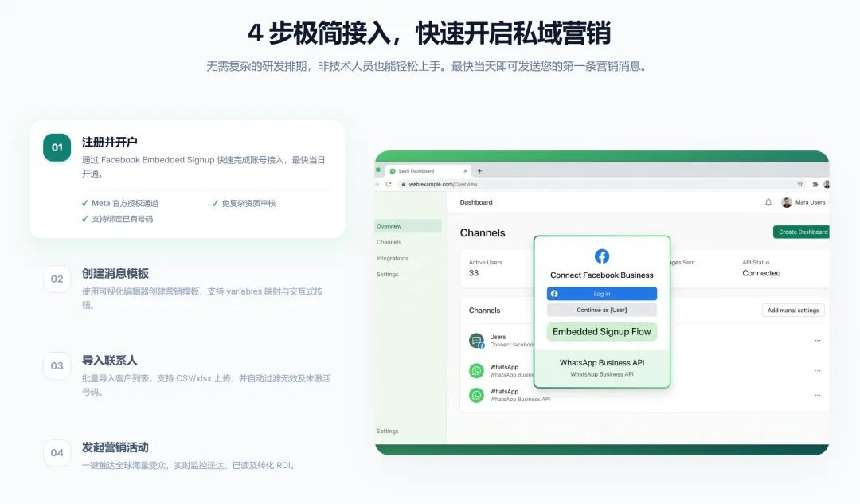The image size is (860, 504).
Task: Click the 支持绑定已有号码 checkmark item
Action: (117, 219)
